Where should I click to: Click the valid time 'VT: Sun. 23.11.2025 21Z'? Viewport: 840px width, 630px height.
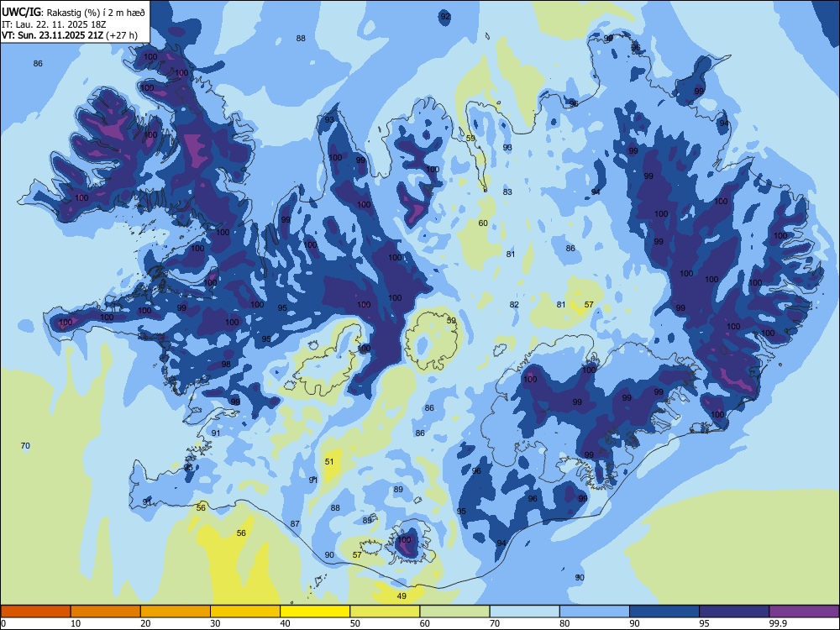(x=52, y=36)
